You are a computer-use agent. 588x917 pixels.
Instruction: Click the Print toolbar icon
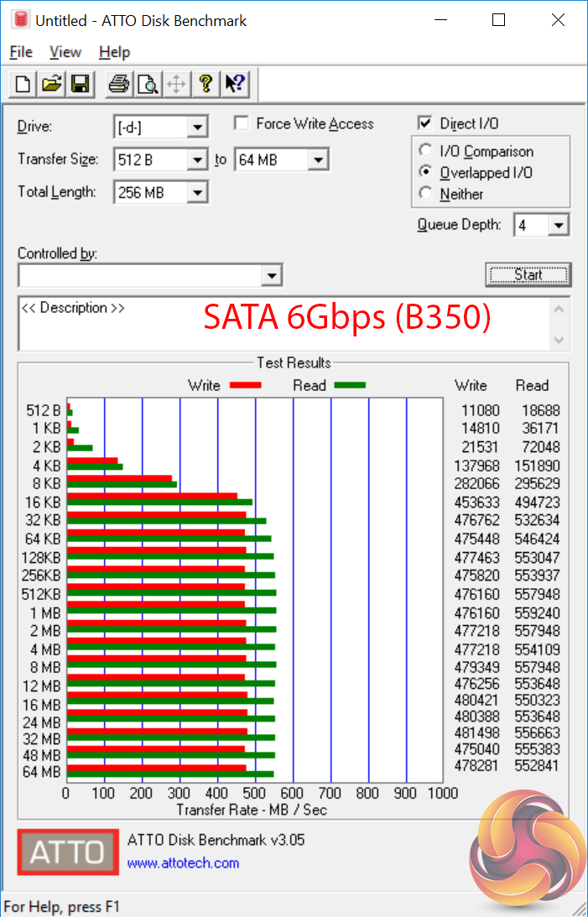tap(119, 84)
